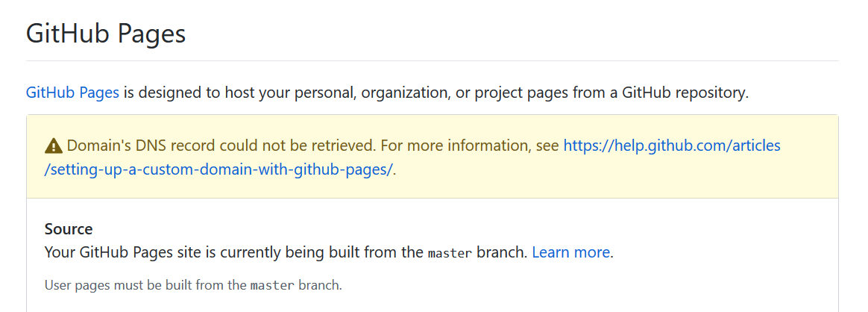Select the GitHub Pages section heading
The image size is (868, 312).
coord(106,34)
